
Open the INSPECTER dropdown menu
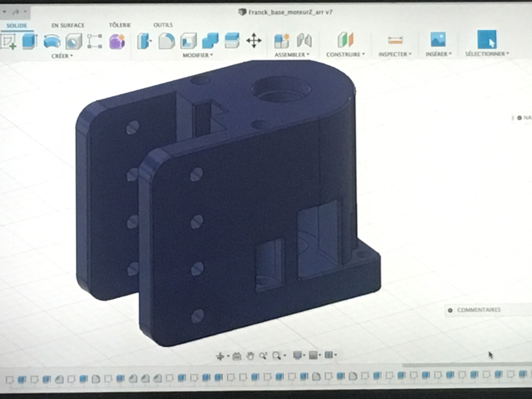click(x=395, y=54)
